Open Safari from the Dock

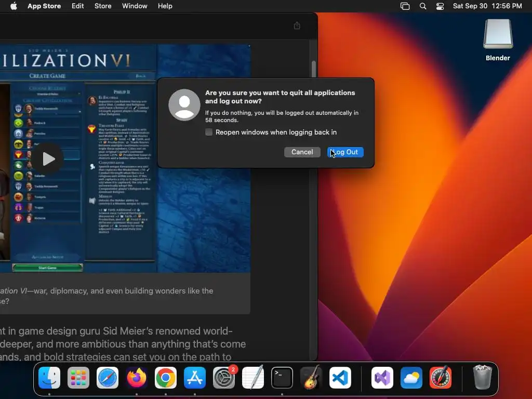click(108, 378)
